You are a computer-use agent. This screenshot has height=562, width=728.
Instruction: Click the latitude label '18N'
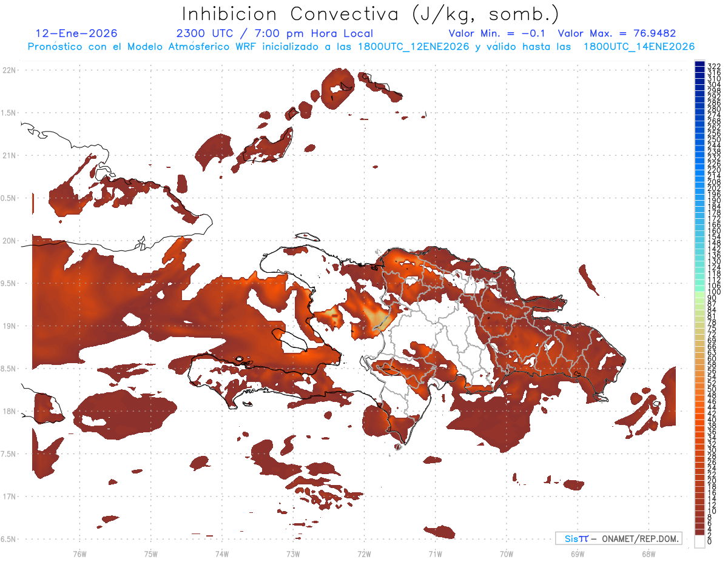[x=9, y=411]
